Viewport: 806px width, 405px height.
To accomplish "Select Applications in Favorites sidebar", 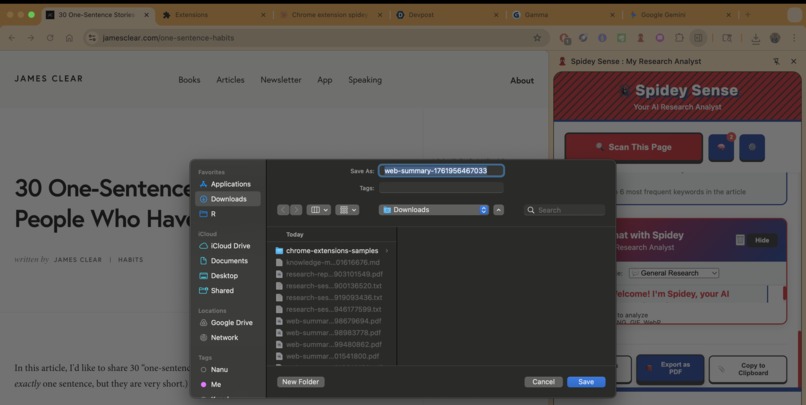I will coord(228,184).
